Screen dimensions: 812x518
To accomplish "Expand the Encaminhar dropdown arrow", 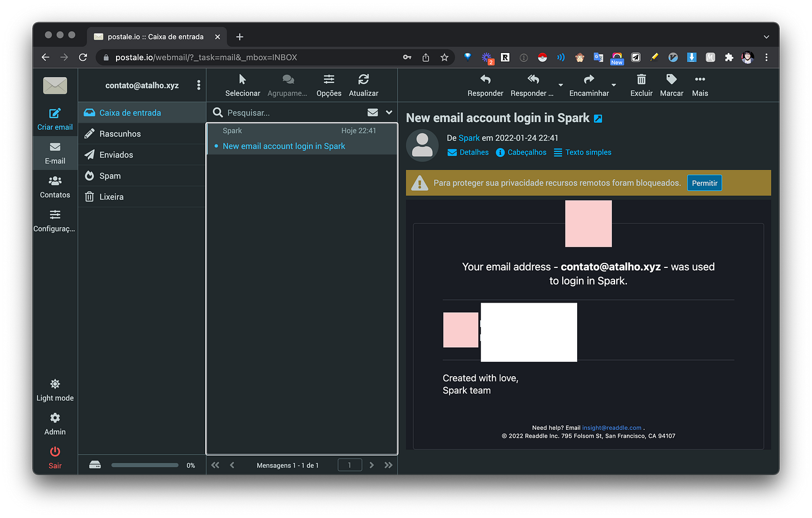I will [613, 85].
